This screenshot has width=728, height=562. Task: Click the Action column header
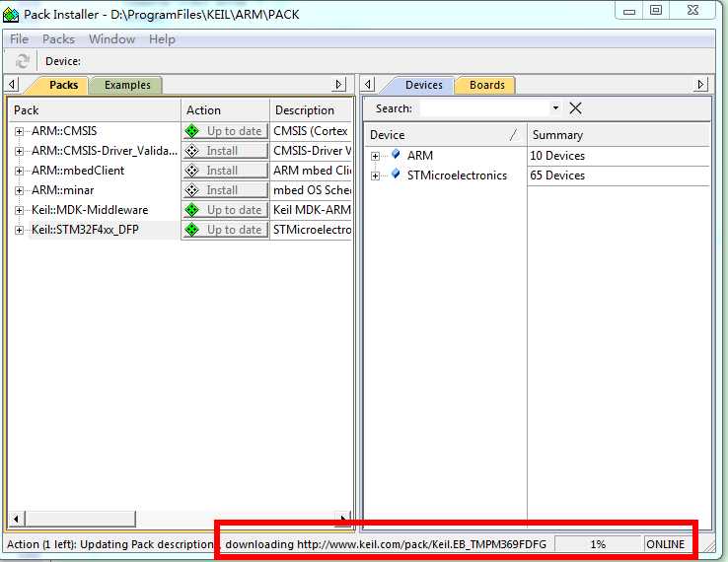click(x=225, y=110)
